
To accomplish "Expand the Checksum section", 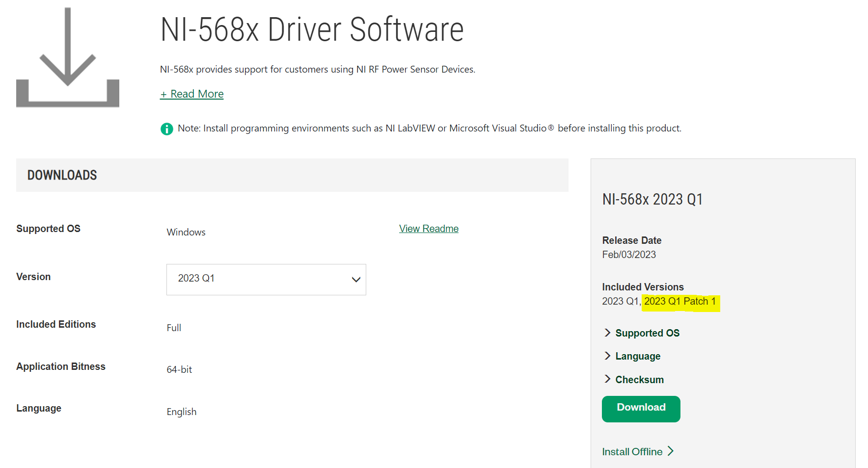I will click(x=634, y=380).
